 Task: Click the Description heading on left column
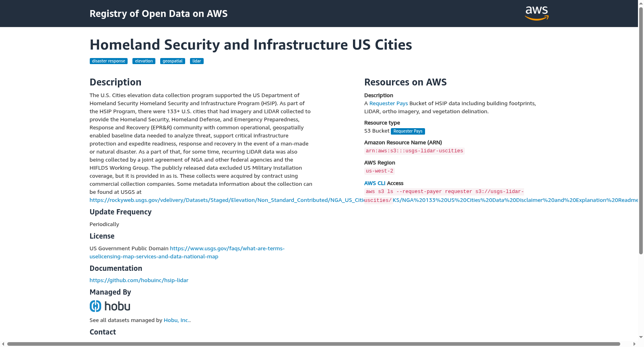point(116,82)
